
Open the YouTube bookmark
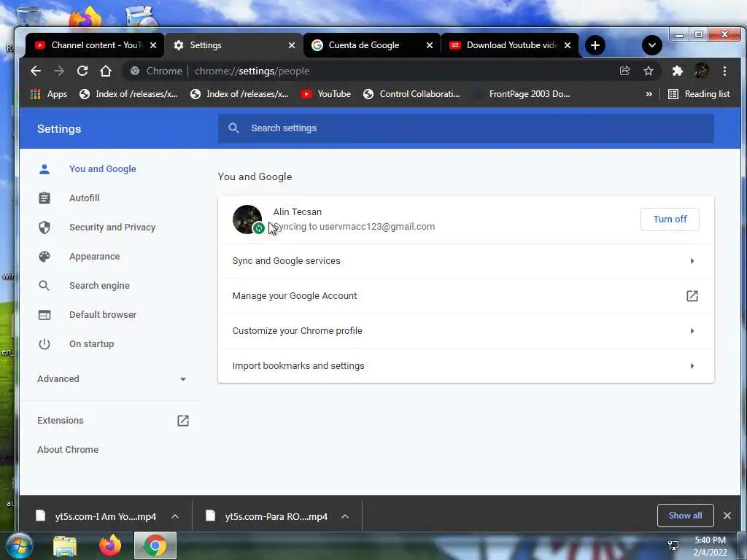(x=326, y=94)
